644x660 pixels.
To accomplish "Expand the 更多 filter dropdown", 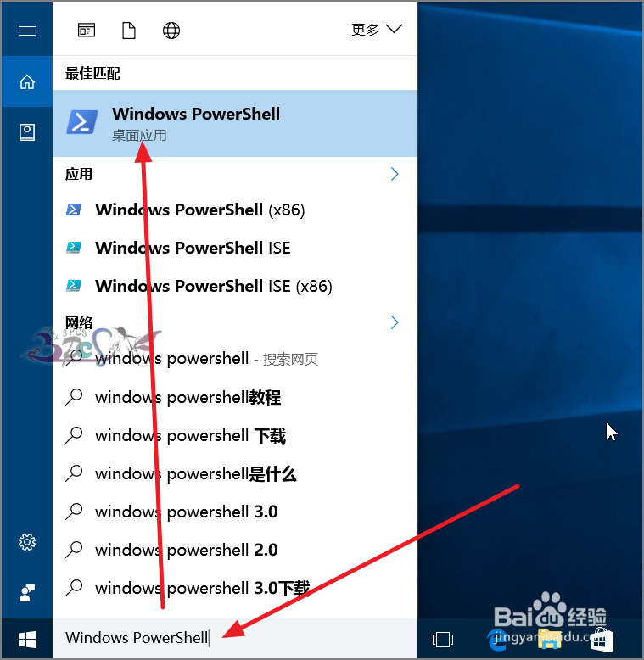I will [377, 30].
